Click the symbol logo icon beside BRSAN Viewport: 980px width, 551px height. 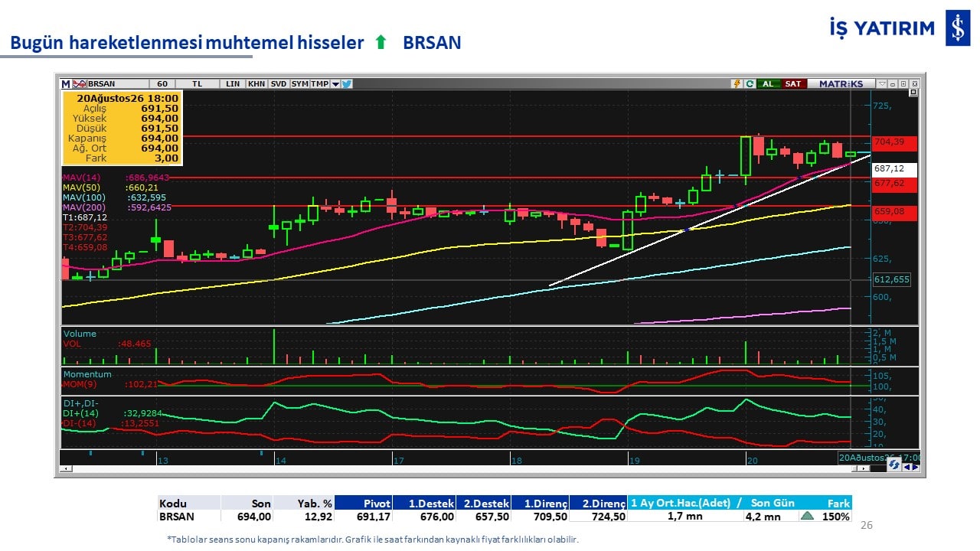[x=80, y=84]
